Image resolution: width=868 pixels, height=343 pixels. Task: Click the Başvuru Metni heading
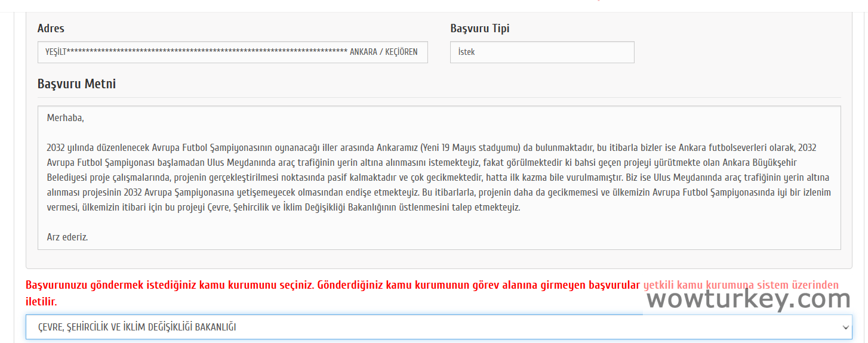[76, 84]
